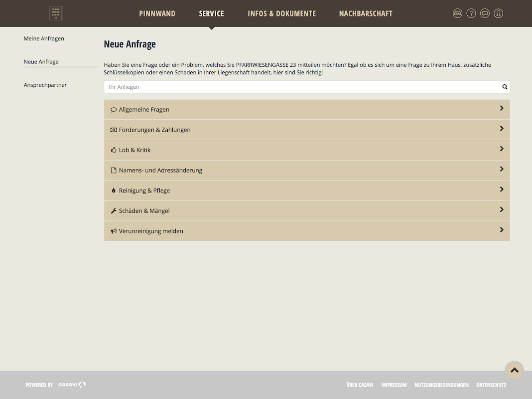Click the casavi logo in footer
This screenshot has height=399, width=532.
pyautogui.click(x=72, y=385)
